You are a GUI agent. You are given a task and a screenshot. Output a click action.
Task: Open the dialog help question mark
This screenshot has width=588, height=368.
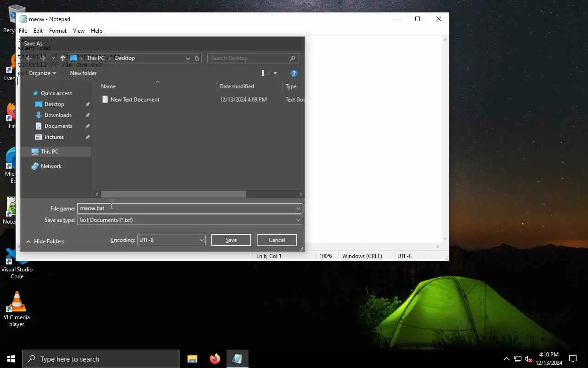294,73
